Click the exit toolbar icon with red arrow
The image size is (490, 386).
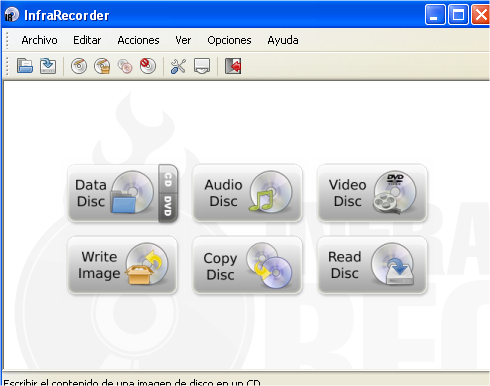[x=233, y=66]
